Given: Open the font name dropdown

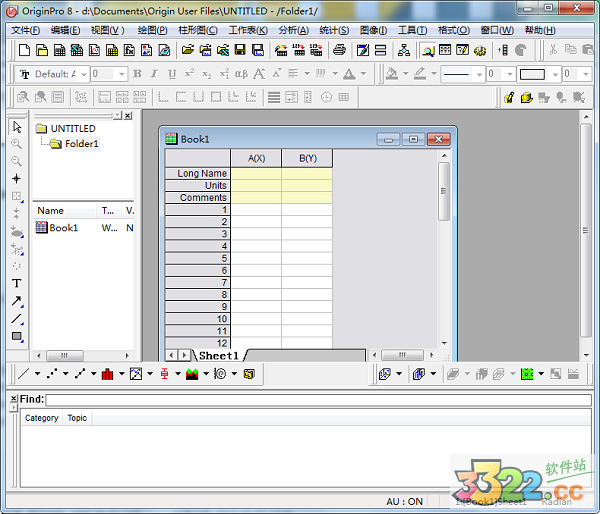Looking at the screenshot, I should pyautogui.click(x=84, y=74).
